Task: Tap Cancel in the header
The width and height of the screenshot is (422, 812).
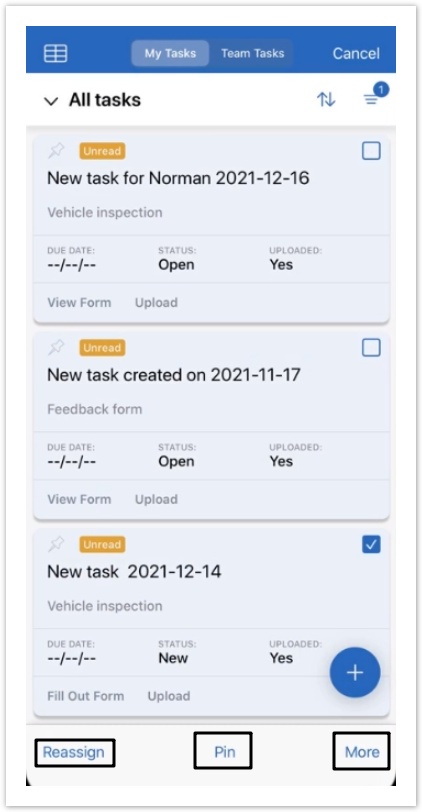Action: pos(356,53)
